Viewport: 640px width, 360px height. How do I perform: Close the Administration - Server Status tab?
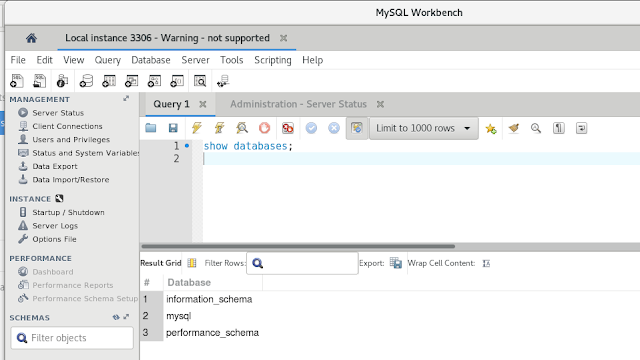(380, 104)
